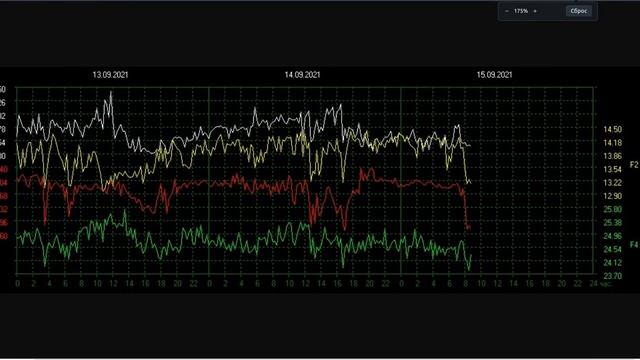Click the zoom out minus button
This screenshot has height=360, width=640.
[x=507, y=11]
